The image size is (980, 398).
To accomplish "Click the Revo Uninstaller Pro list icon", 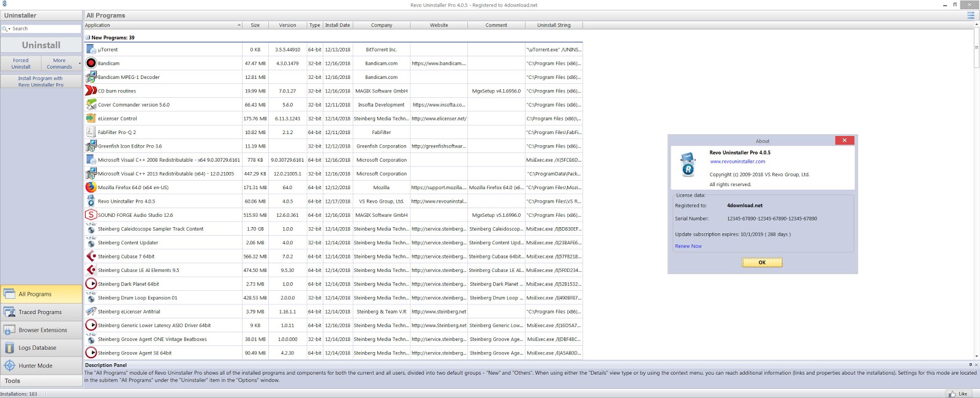I will tap(91, 201).
